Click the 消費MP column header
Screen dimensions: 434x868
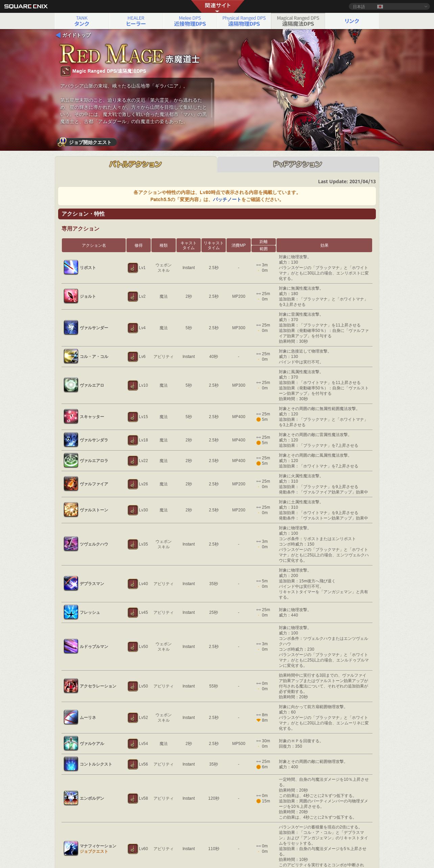point(239,245)
